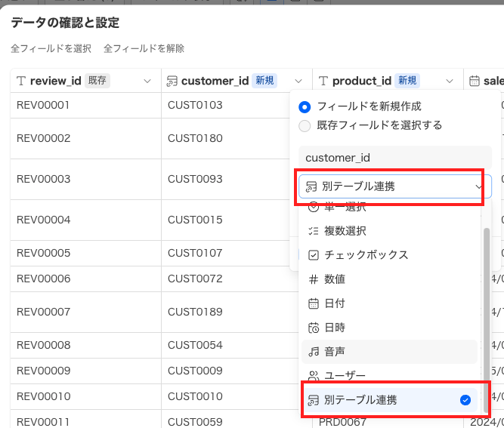Click the music note icon next to 音声
Viewport: 504px width, 428px height.
coord(314,352)
